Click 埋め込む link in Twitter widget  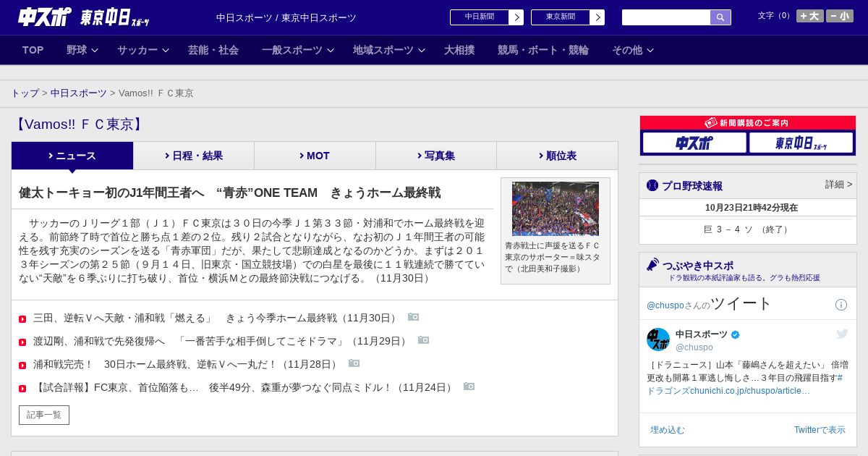[667, 430]
